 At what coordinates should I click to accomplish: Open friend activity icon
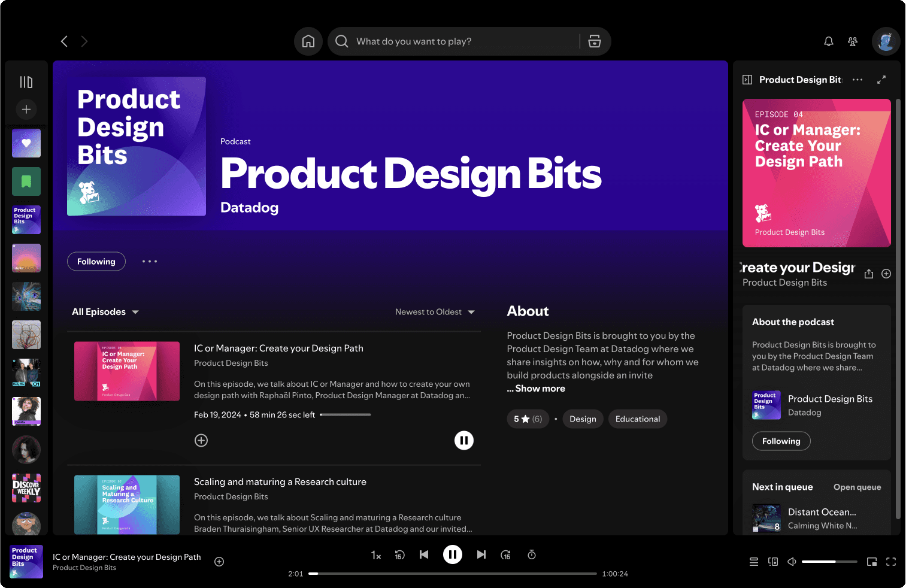click(853, 41)
